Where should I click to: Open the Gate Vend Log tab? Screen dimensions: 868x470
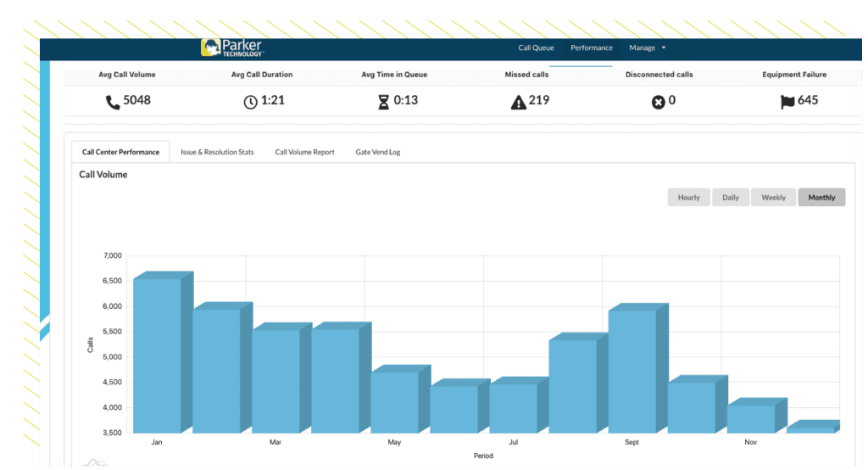point(377,153)
